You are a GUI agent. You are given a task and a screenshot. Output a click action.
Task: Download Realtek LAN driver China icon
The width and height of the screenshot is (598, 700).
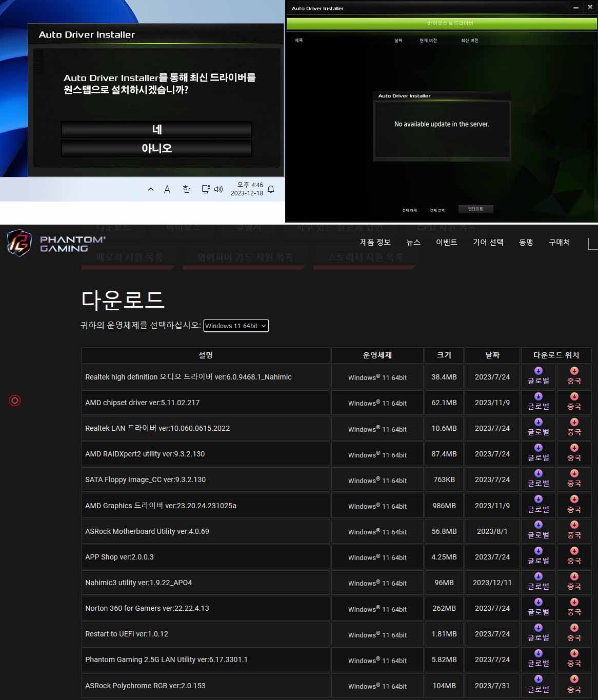(574, 422)
